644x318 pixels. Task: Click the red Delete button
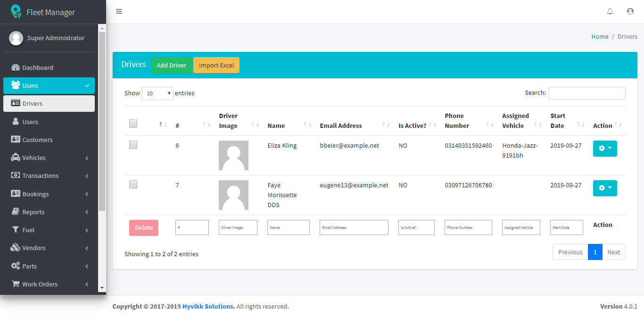click(x=144, y=227)
